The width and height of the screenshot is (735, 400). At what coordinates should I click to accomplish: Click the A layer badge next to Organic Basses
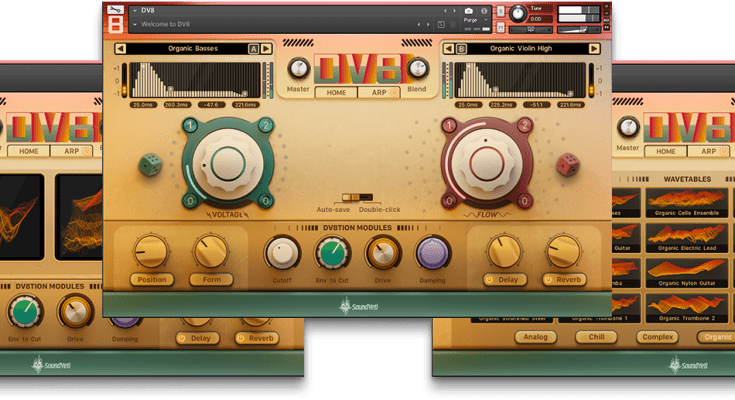(253, 48)
